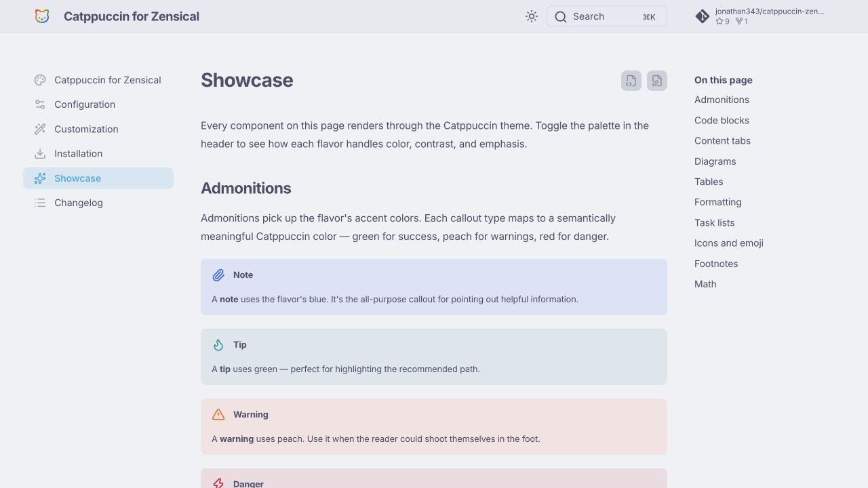This screenshot has width=868, height=488.
Task: Click the view page source file-code icon
Action: click(631, 81)
